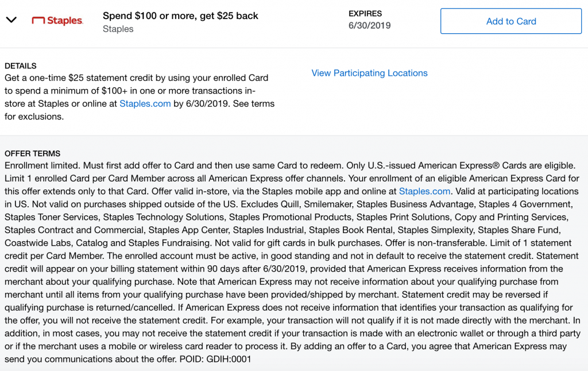Viewport: 588px width, 371px height.
Task: Click the 'Statement credit may be reversed' text
Action: (x=472, y=295)
